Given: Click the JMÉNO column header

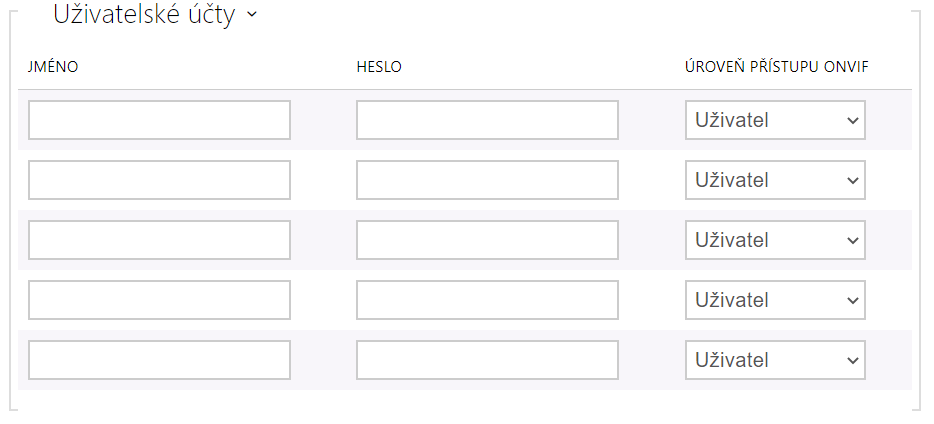Looking at the screenshot, I should coord(53,67).
